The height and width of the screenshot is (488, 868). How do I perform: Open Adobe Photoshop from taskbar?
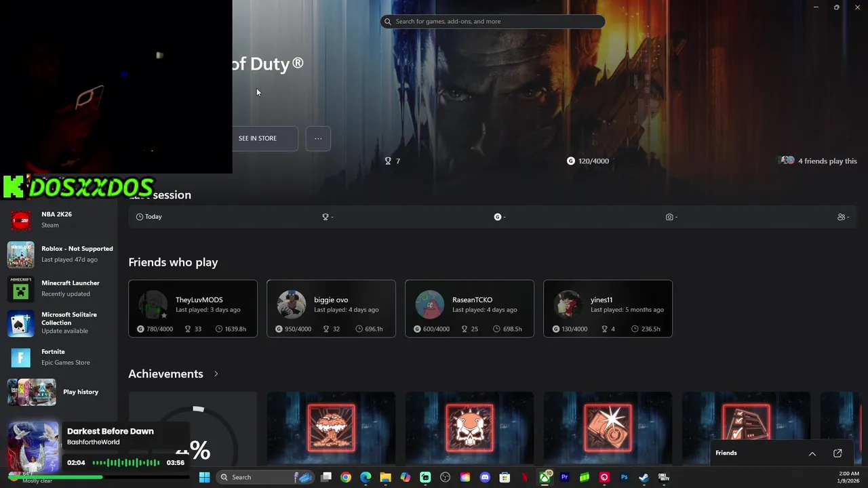(624, 477)
